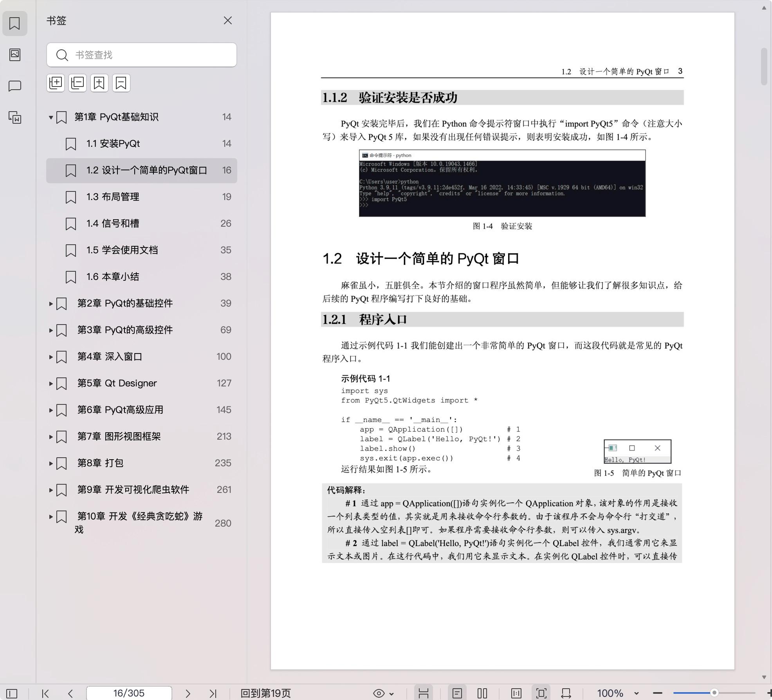Open chapter bookmark 第7章 图形视图框架
The height and width of the screenshot is (700, 772).
click(x=142, y=437)
